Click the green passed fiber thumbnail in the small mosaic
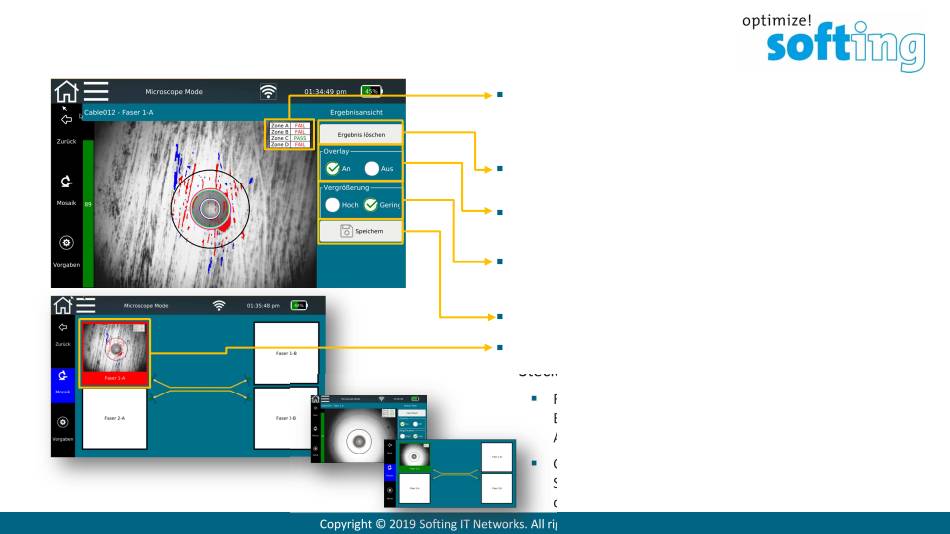950x534 pixels. pyautogui.click(x=414, y=458)
